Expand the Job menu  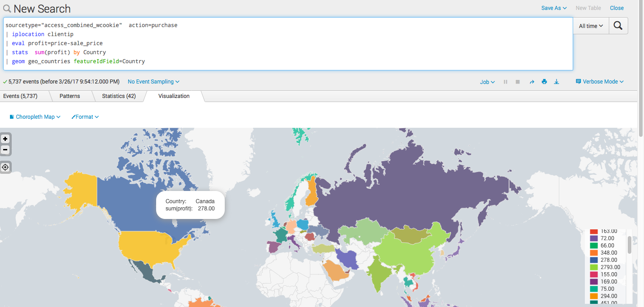click(x=486, y=82)
